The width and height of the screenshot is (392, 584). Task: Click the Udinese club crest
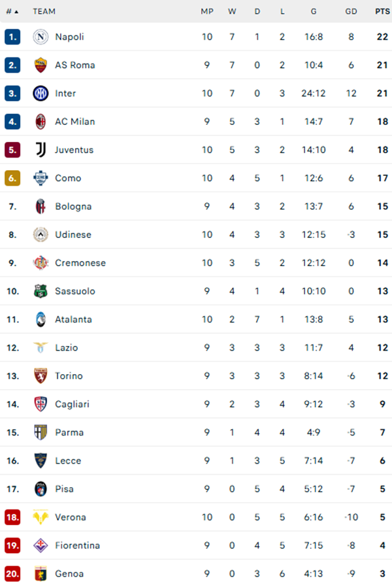(38, 234)
